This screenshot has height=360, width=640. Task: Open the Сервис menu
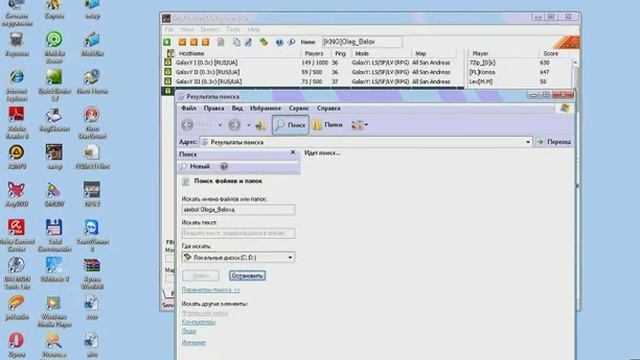299,108
